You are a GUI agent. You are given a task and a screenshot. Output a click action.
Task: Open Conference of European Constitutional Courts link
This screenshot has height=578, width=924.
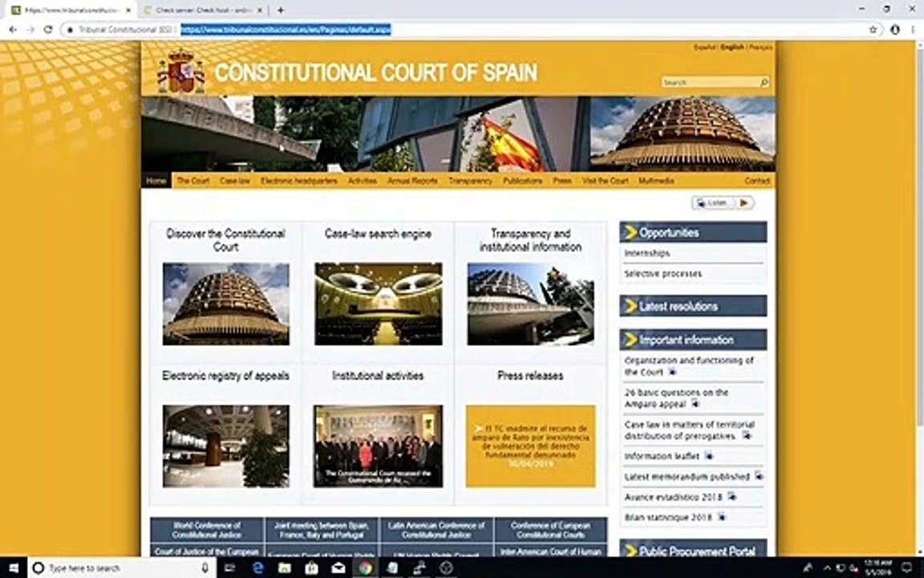tap(550, 530)
